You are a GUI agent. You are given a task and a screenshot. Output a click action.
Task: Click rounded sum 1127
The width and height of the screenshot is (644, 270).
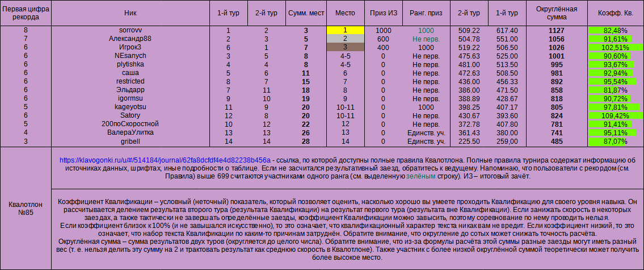pos(557,30)
